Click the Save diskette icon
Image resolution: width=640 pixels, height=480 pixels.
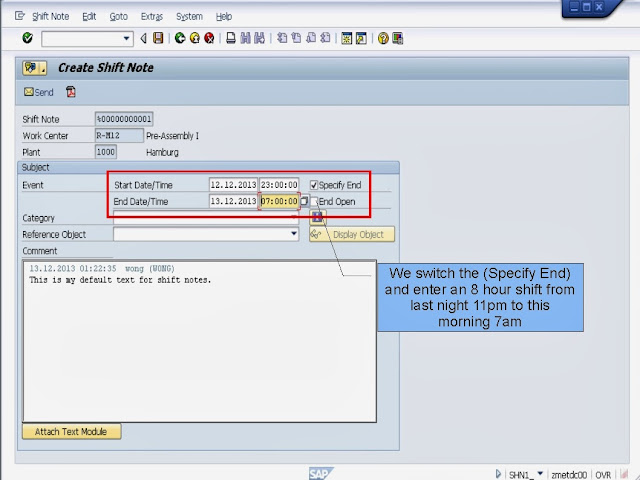pyautogui.click(x=158, y=38)
